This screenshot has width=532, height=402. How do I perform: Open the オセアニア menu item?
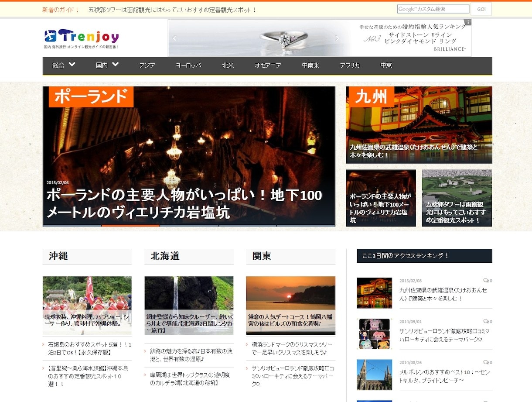268,65
